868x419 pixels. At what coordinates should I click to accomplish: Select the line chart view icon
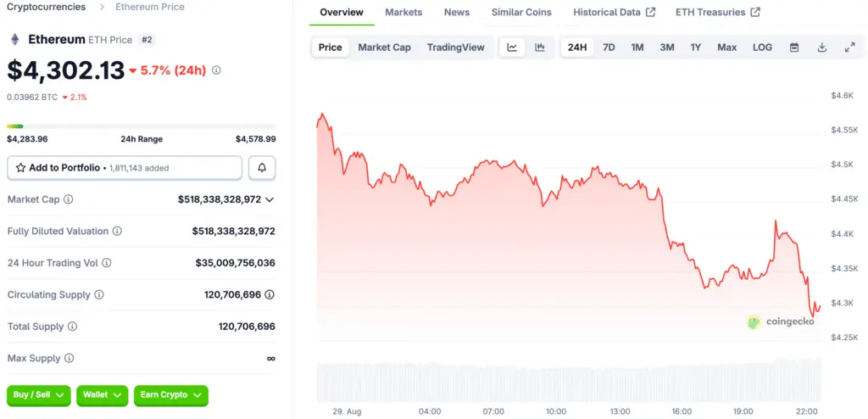[512, 47]
